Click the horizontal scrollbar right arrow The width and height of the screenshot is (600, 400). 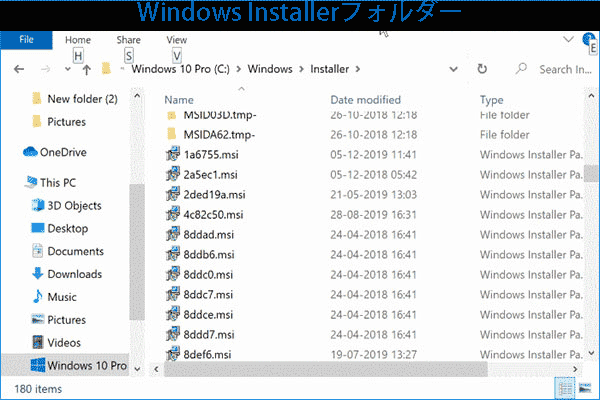tap(575, 369)
